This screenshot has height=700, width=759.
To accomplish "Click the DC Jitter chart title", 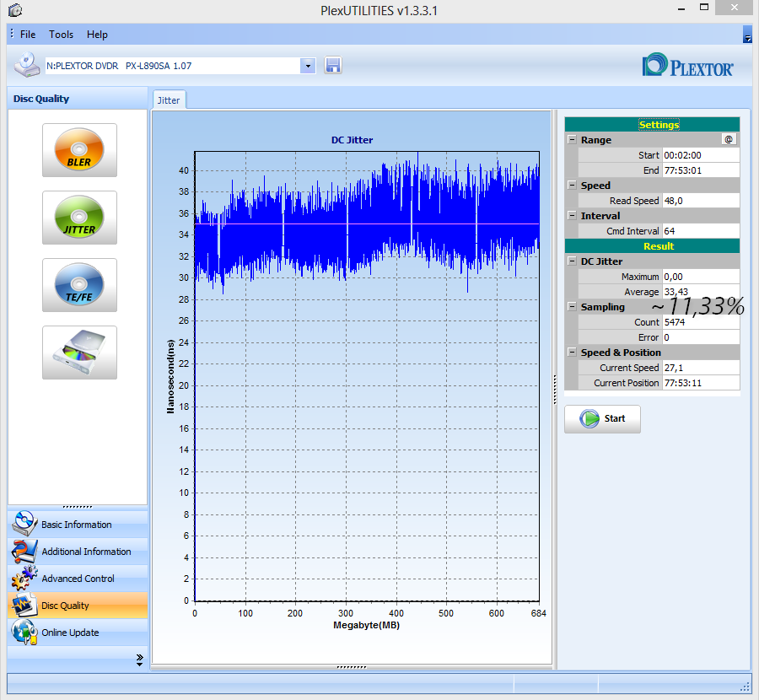I will (x=352, y=140).
